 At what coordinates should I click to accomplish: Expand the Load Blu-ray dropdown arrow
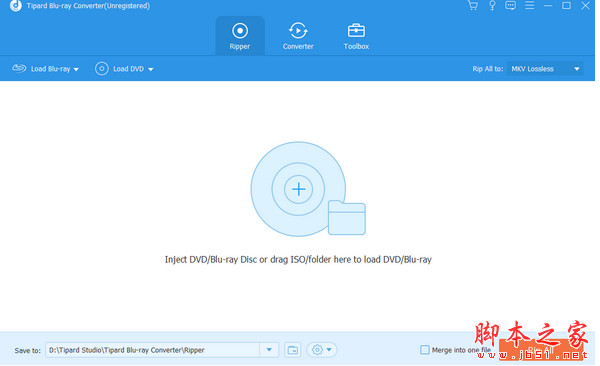tap(76, 69)
